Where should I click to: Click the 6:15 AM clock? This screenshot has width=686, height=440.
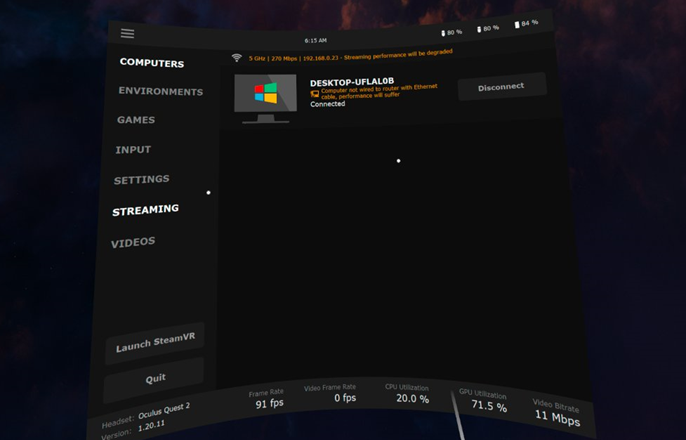click(x=315, y=40)
